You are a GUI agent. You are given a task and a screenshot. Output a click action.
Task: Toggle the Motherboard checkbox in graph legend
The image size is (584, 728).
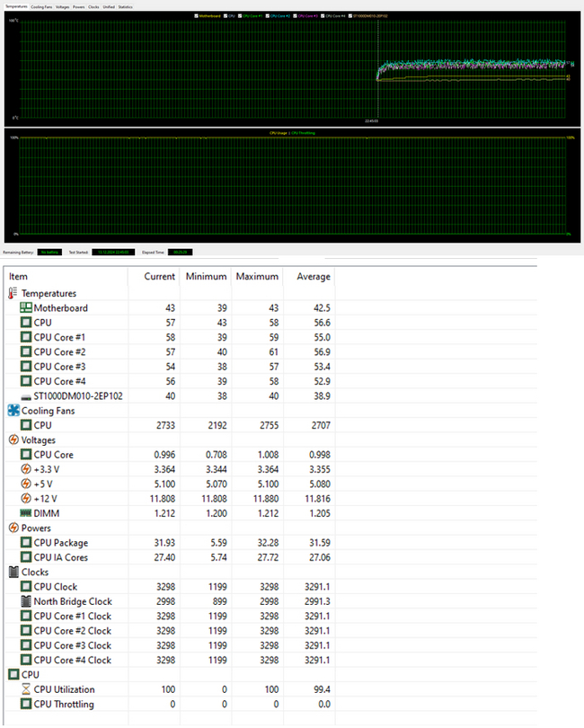coord(196,16)
